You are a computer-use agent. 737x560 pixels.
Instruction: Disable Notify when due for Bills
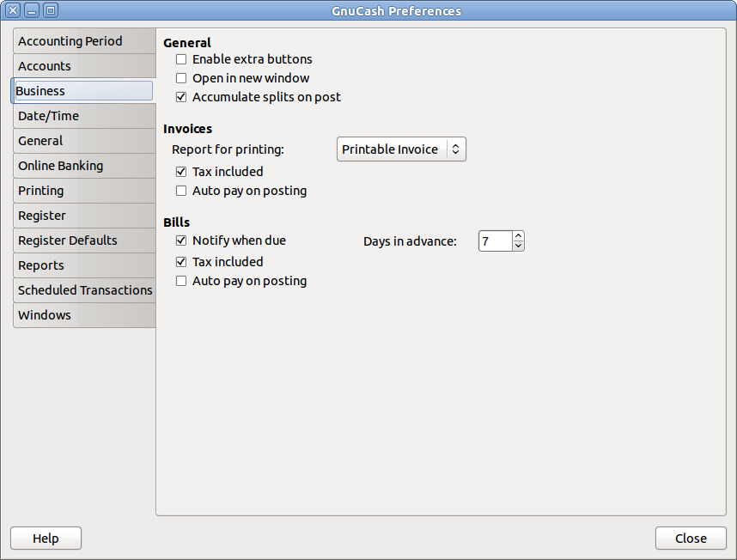pyautogui.click(x=181, y=240)
